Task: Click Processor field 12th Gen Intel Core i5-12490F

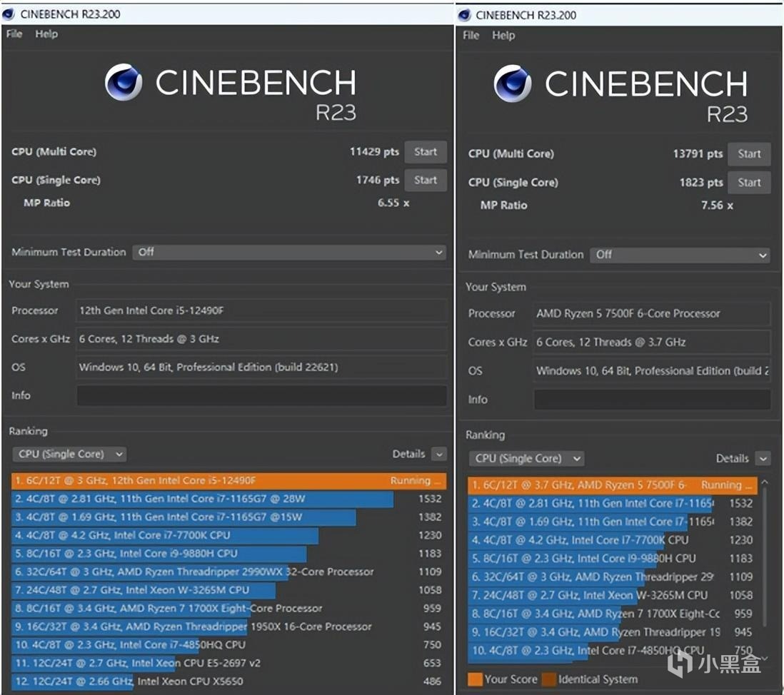Action: point(261,311)
